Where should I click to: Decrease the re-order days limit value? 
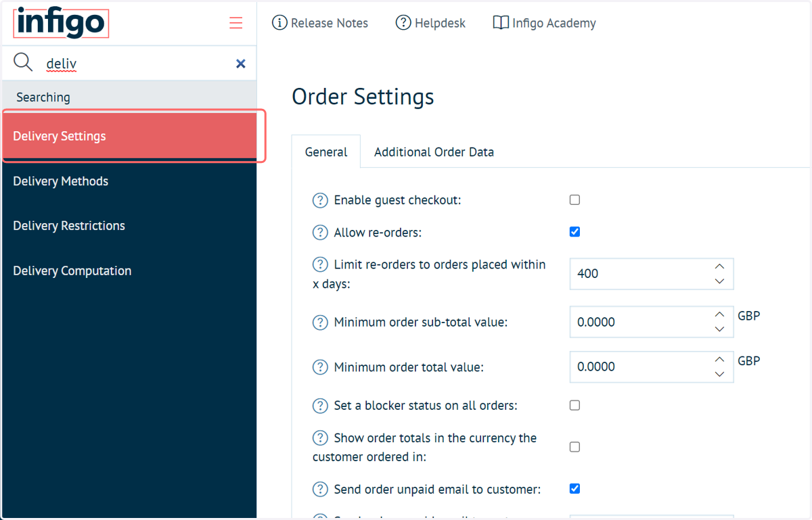[x=719, y=281]
